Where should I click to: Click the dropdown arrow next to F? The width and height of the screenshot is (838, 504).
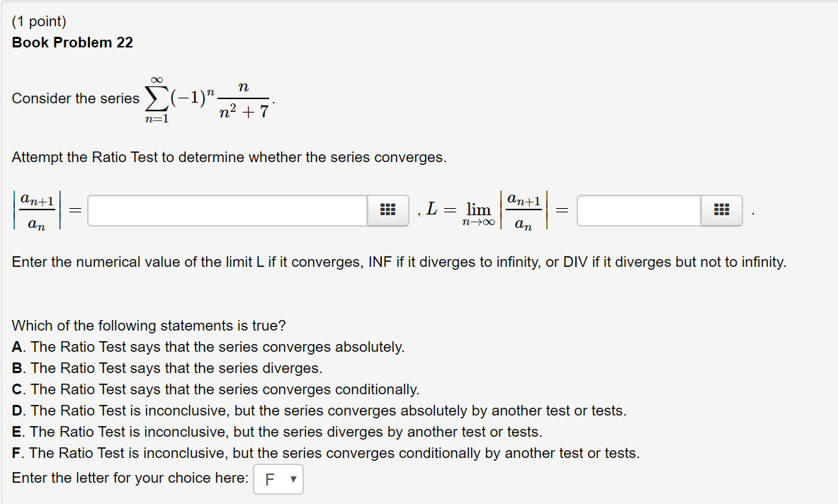(x=292, y=479)
